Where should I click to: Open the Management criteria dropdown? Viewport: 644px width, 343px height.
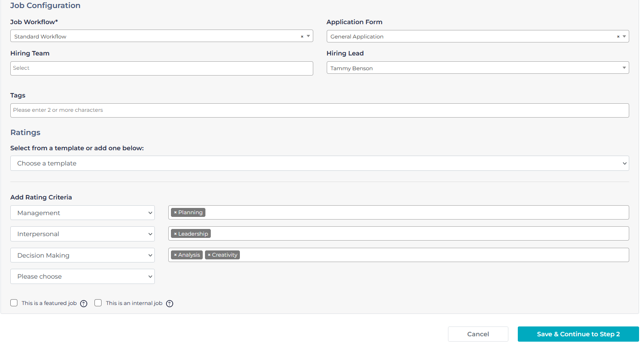82,213
